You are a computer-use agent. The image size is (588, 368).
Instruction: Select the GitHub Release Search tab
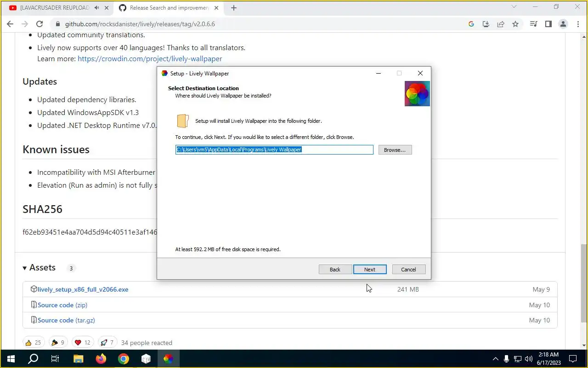[169, 8]
